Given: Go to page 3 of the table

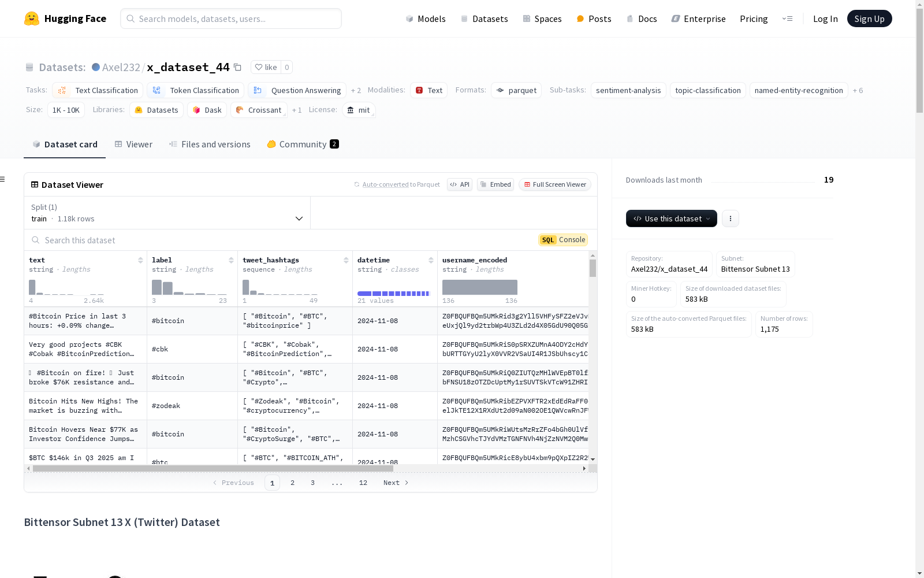Looking at the screenshot, I should pyautogui.click(x=313, y=483).
